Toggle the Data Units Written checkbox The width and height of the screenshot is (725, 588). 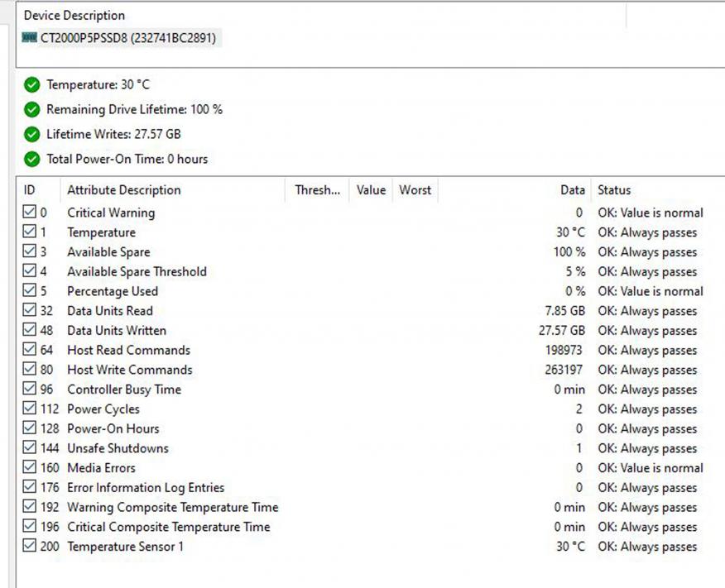30,331
